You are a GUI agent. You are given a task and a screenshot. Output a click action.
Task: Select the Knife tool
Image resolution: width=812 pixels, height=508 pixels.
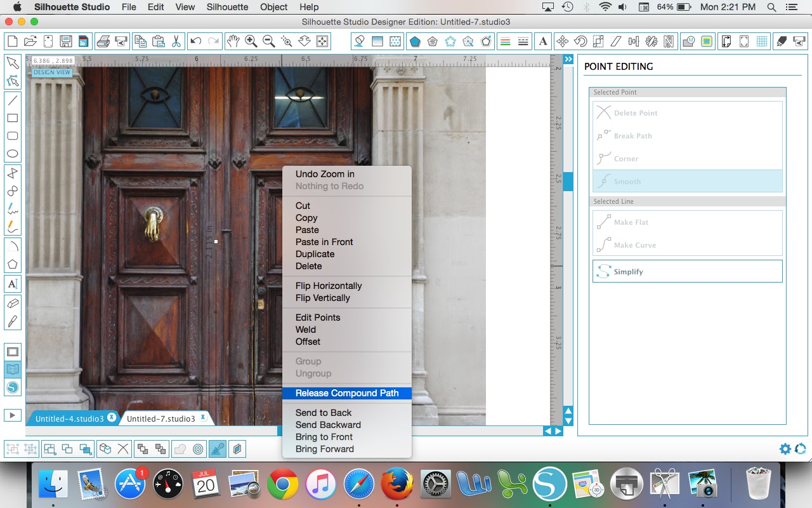[12, 321]
